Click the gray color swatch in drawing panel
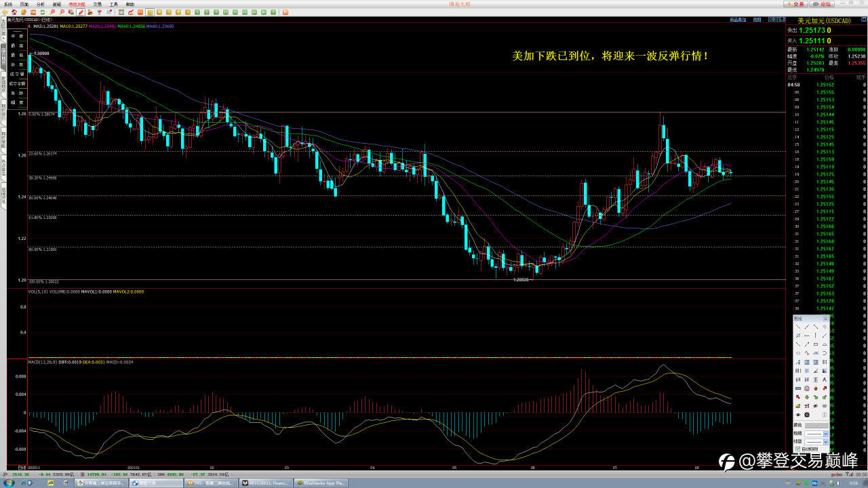 pos(816,425)
